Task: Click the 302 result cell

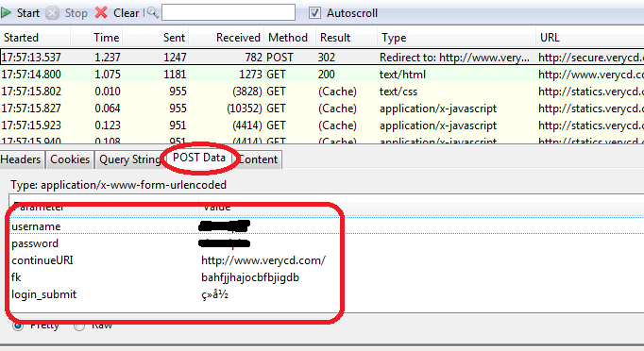Action: pyautogui.click(x=327, y=58)
